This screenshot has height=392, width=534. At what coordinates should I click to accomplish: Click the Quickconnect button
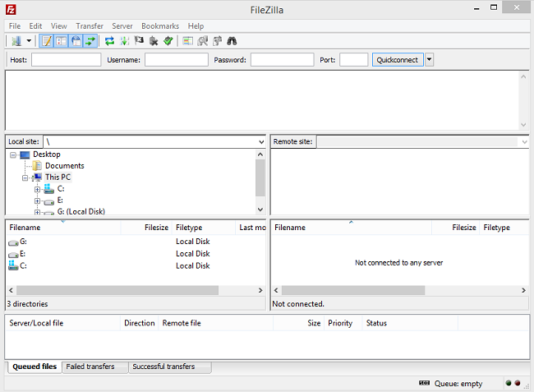[x=398, y=60]
